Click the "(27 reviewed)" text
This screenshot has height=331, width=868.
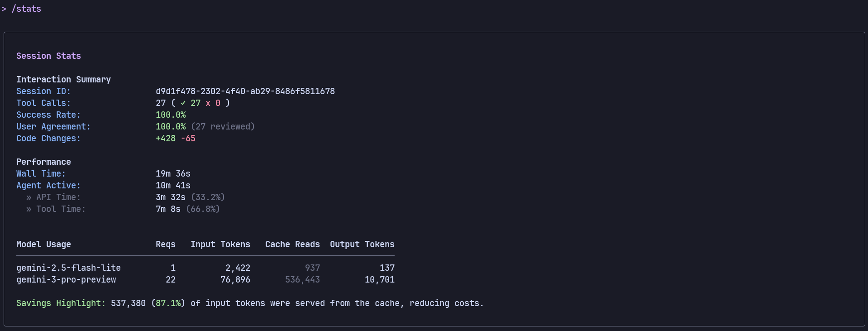pyautogui.click(x=223, y=127)
